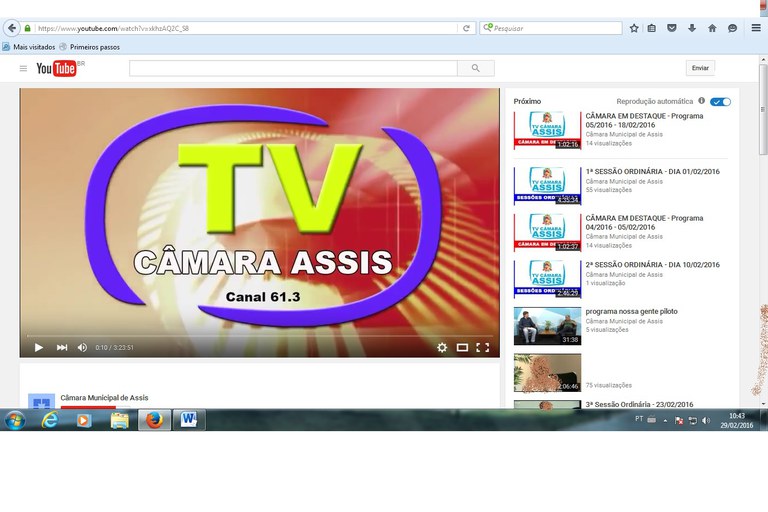Click in the YouTube search field
Image resolution: width=768 pixels, height=512 pixels.
(x=293, y=68)
